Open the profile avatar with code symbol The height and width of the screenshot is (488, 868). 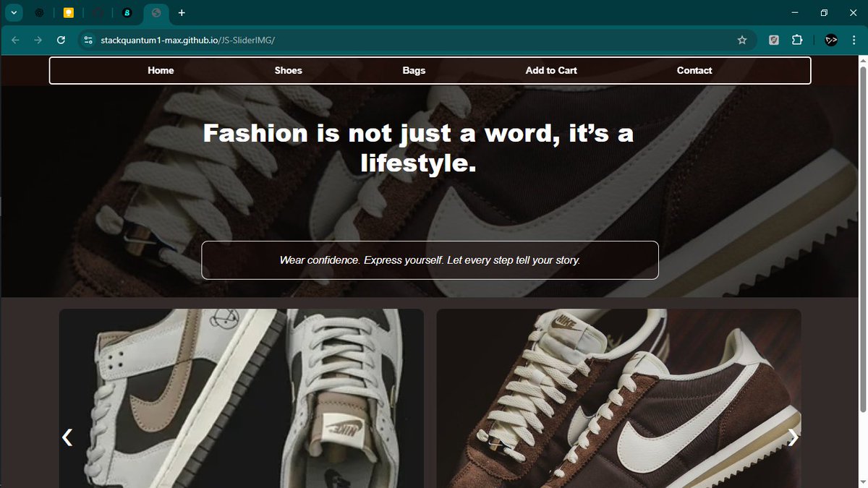(x=831, y=40)
